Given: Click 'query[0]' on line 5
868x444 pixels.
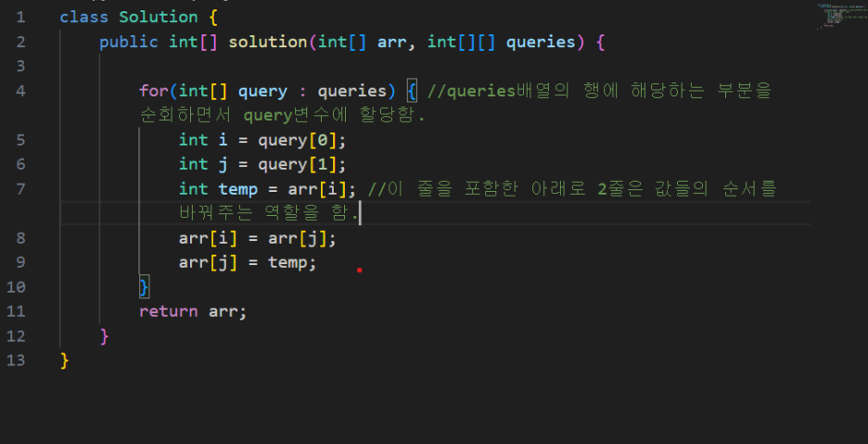Looking at the screenshot, I should tap(297, 140).
